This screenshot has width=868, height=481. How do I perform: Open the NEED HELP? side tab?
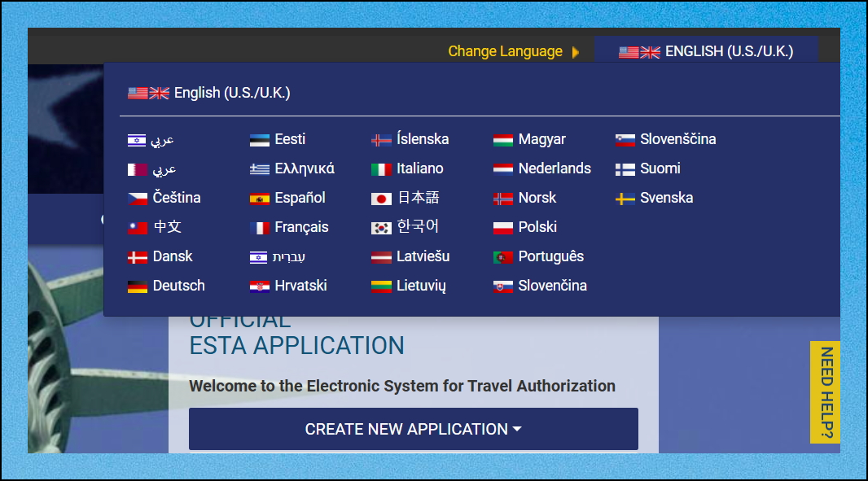click(x=826, y=392)
